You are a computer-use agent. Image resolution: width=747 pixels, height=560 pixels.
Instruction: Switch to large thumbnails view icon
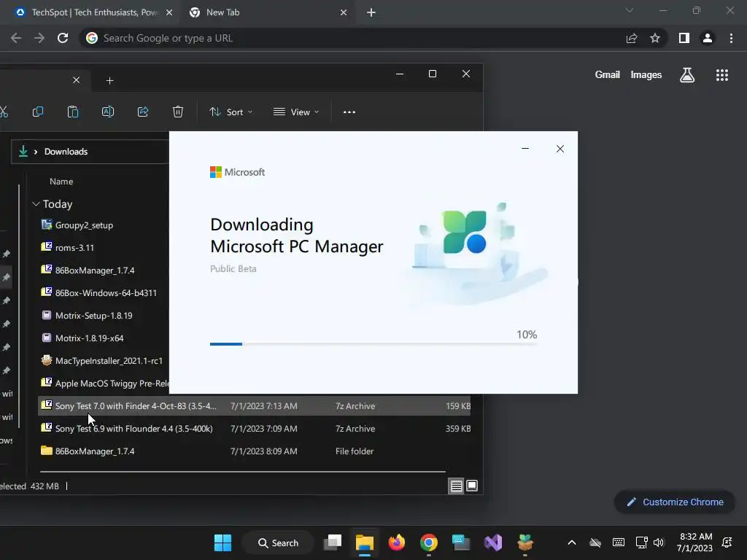472,486
